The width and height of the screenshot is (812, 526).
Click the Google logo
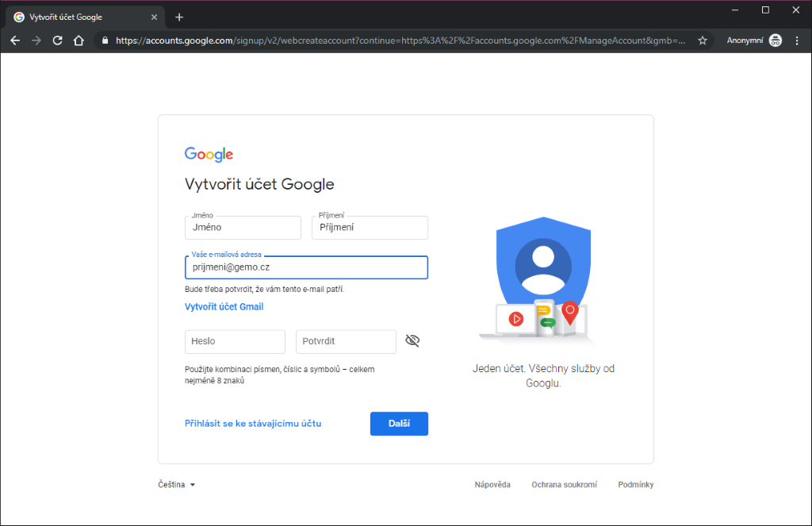(x=209, y=155)
